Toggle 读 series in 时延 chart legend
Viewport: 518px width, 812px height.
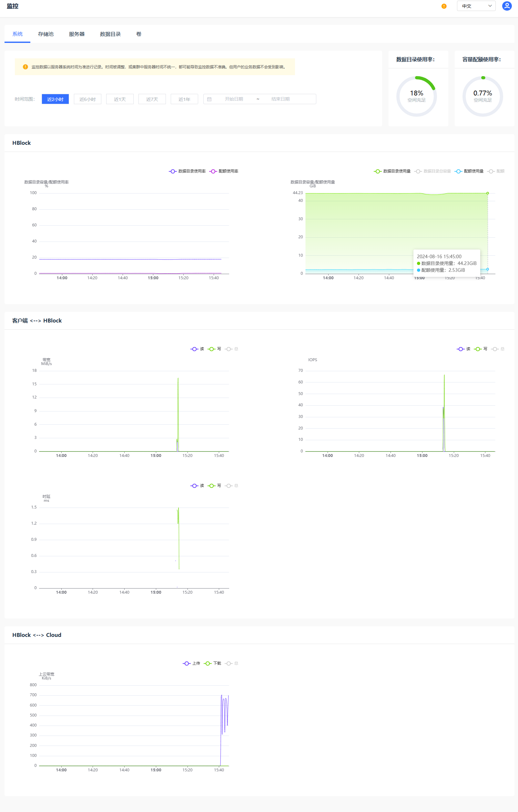coord(198,485)
